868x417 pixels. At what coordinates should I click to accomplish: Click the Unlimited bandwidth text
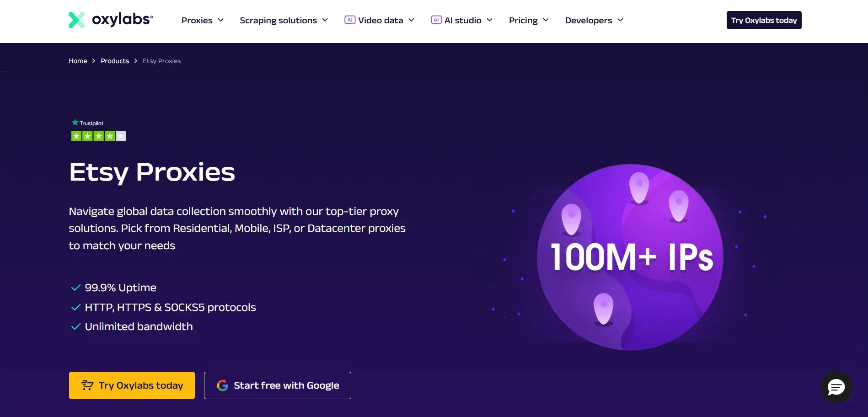pos(139,326)
